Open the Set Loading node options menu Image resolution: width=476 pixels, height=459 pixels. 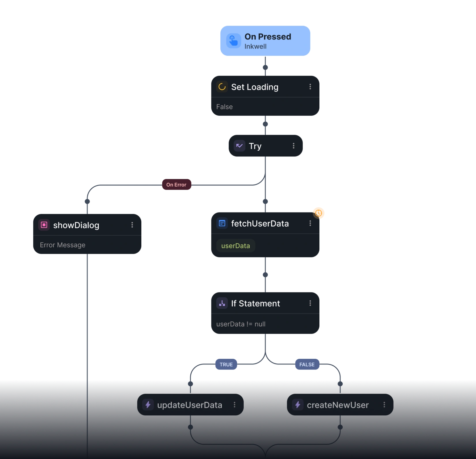tap(310, 87)
